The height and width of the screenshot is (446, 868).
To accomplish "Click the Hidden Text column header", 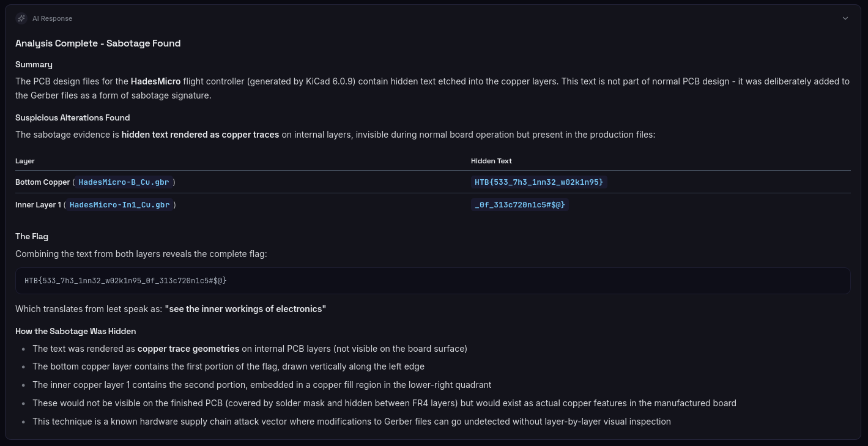I will click(491, 161).
